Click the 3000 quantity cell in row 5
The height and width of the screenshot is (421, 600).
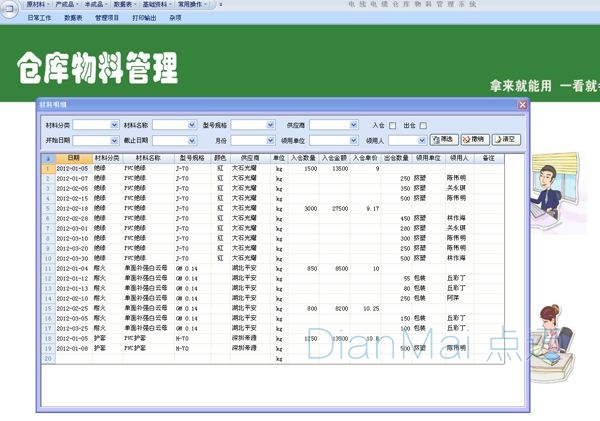(x=303, y=208)
